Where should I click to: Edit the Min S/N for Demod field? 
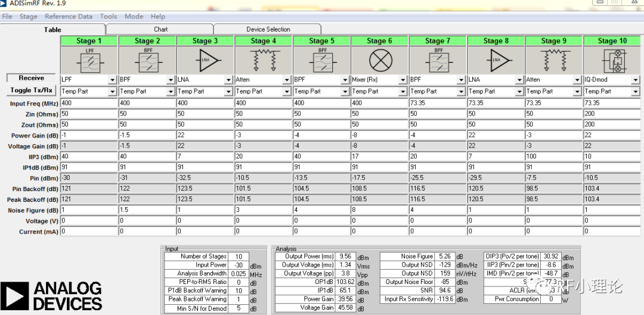238,308
